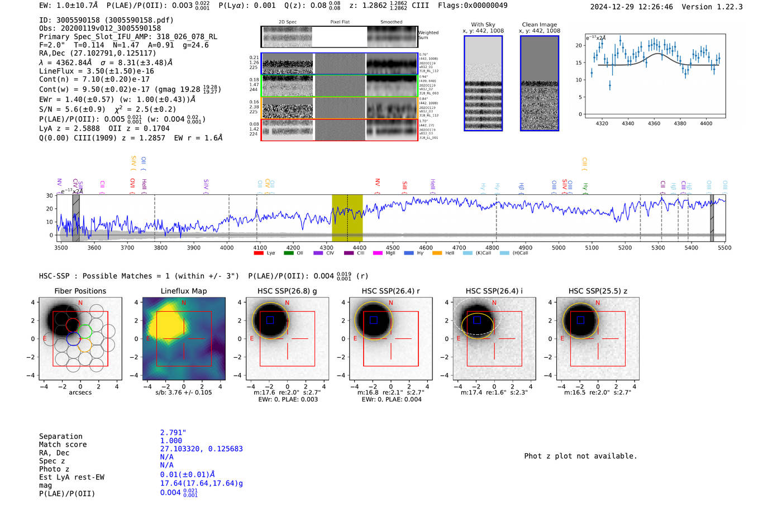Click the Flags:0x00000049 text

[x=473, y=6]
